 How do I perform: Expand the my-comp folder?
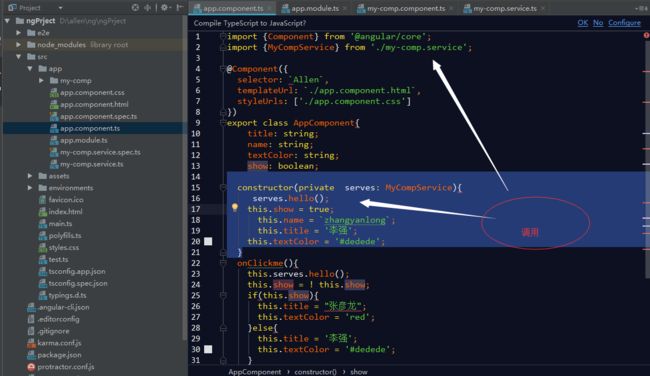click(41, 80)
